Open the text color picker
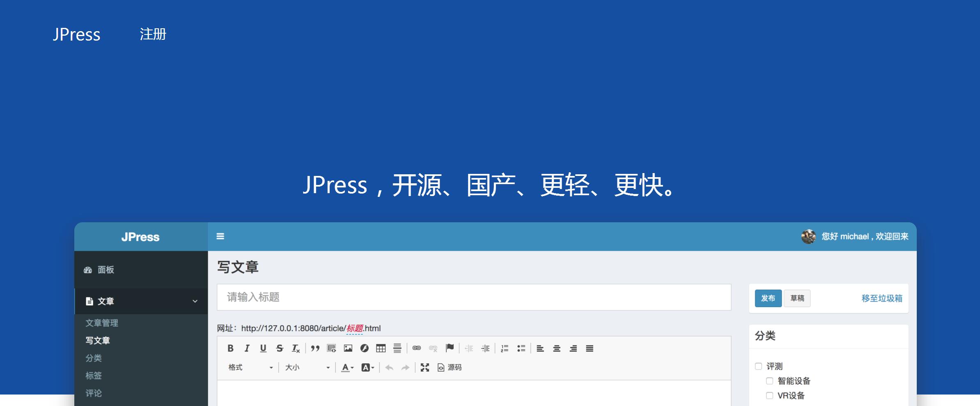Image resolution: width=980 pixels, height=406 pixels. pos(347,367)
